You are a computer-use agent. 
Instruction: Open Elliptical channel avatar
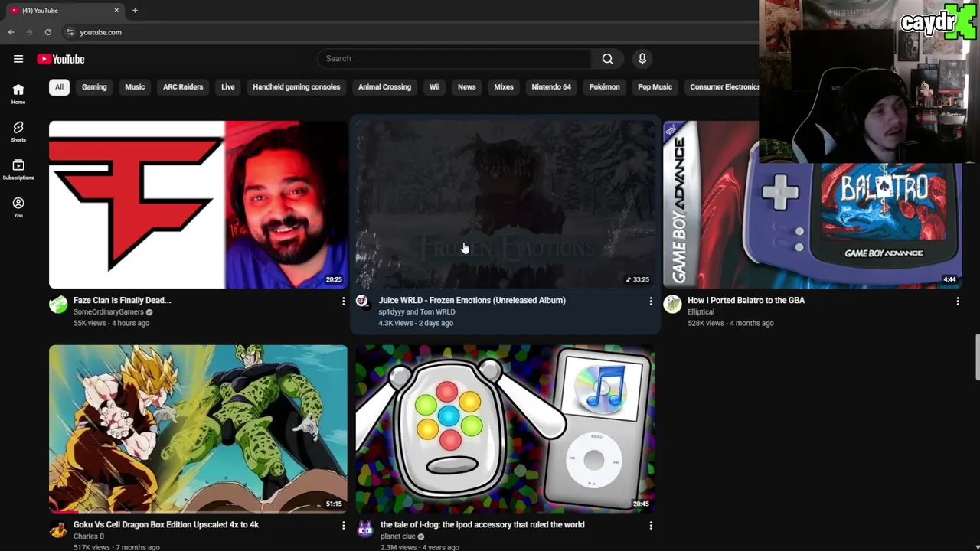(x=672, y=305)
